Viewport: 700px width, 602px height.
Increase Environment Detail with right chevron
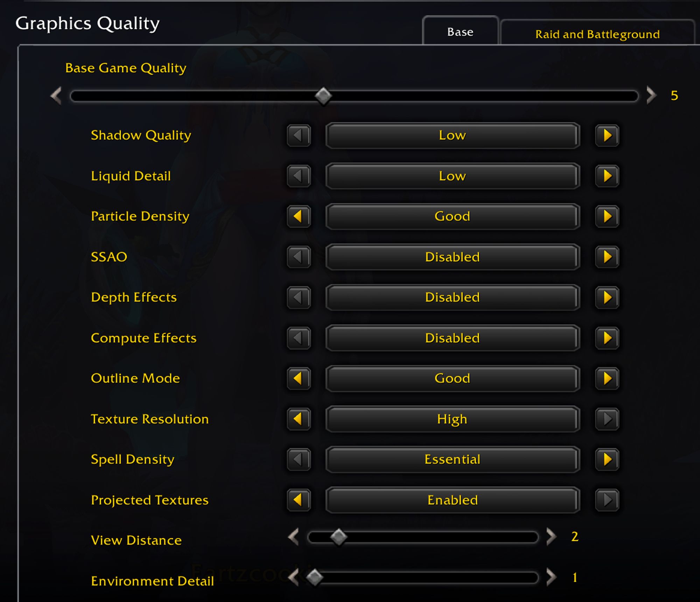coord(551,577)
